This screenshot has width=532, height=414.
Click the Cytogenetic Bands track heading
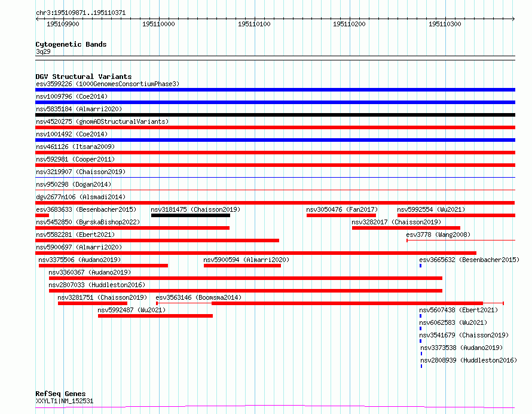[71, 44]
